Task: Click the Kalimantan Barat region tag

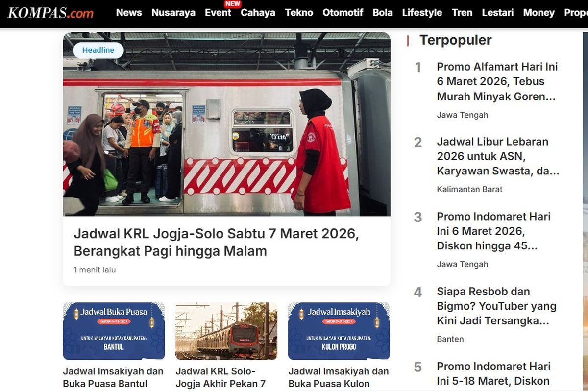Action: [x=470, y=189]
